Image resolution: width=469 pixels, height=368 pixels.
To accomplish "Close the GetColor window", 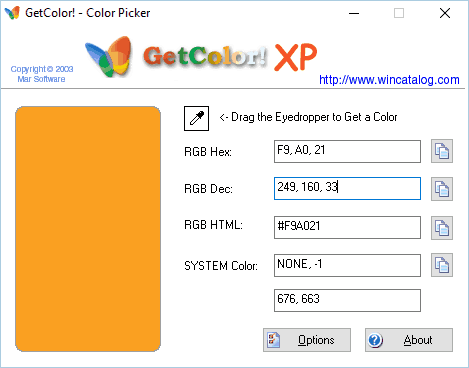I will [445, 13].
